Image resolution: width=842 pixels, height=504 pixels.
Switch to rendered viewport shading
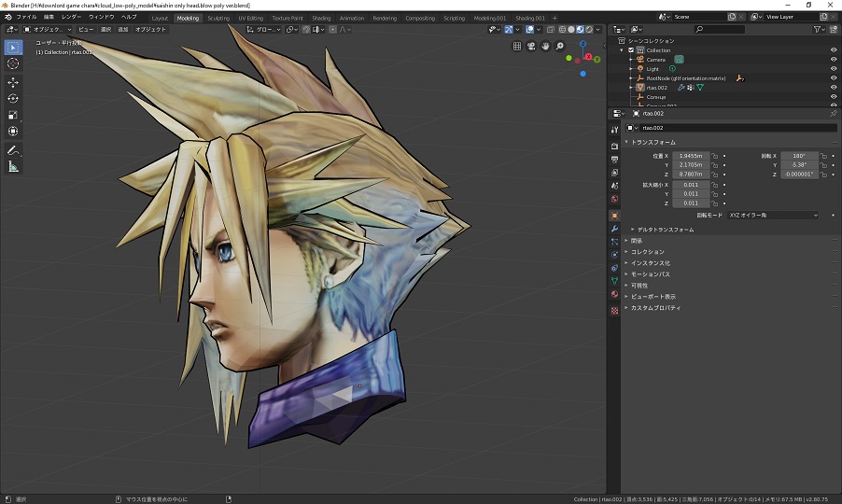coord(589,30)
